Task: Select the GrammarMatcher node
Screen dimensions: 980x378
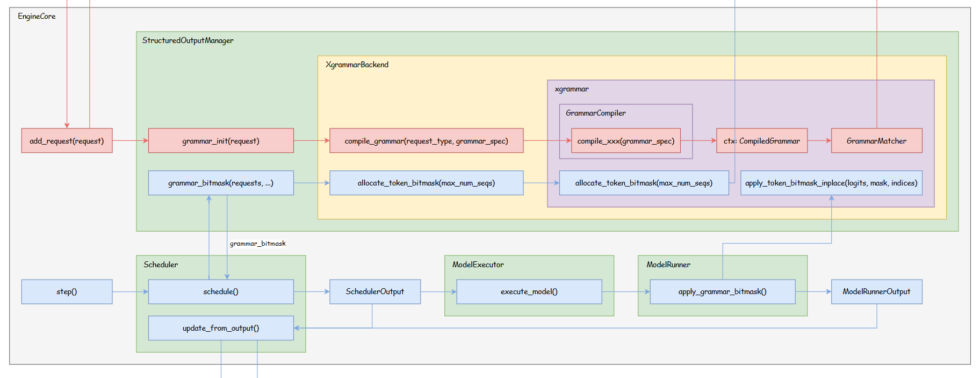Action: tap(876, 141)
